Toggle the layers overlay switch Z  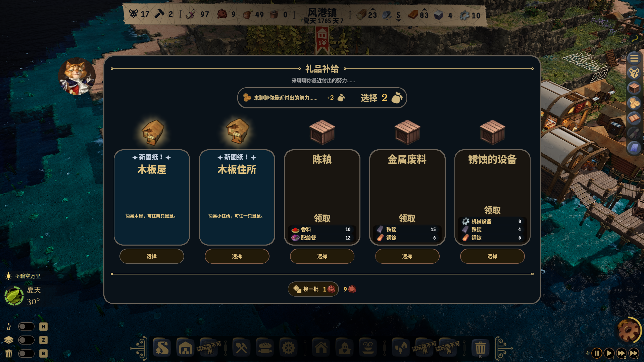pyautogui.click(x=26, y=340)
